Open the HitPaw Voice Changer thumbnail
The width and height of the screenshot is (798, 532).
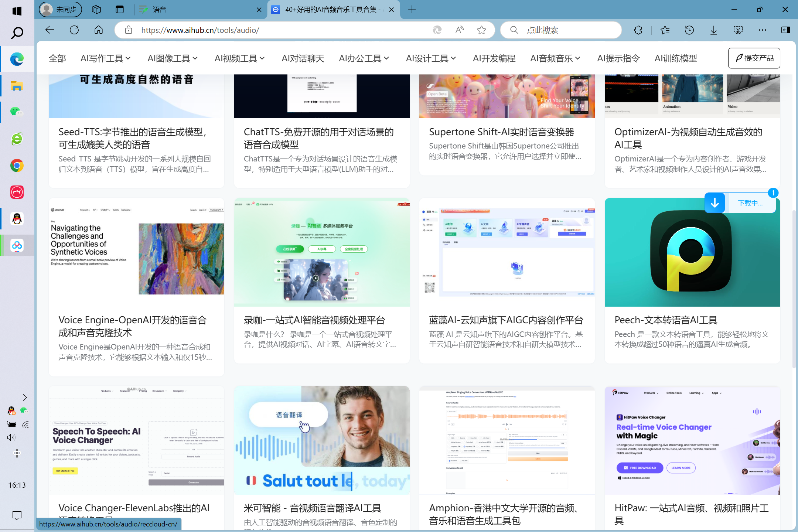(x=692, y=440)
